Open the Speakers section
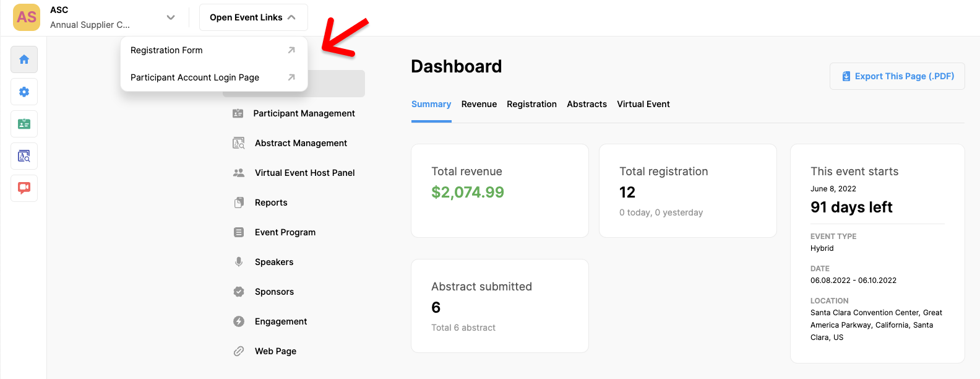This screenshot has height=379, width=980. 274,262
